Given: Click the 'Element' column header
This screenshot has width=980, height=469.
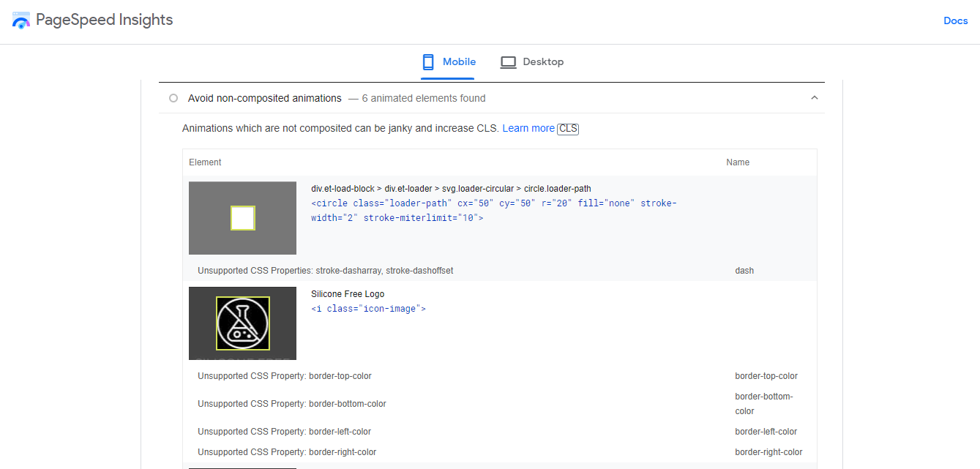Looking at the screenshot, I should pos(205,162).
